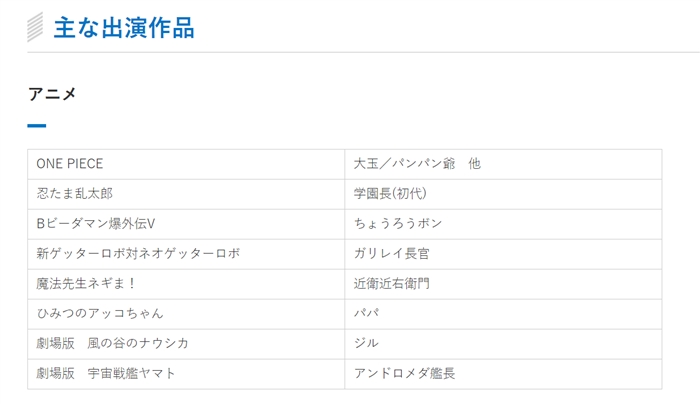Click the blue underline below アニメ
The height and width of the screenshot is (405, 700).
37,126
